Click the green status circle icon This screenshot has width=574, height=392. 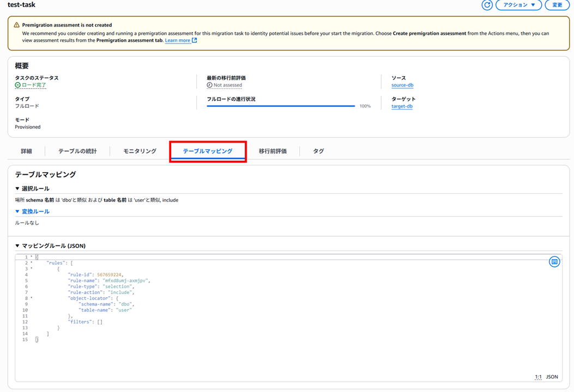pos(17,85)
